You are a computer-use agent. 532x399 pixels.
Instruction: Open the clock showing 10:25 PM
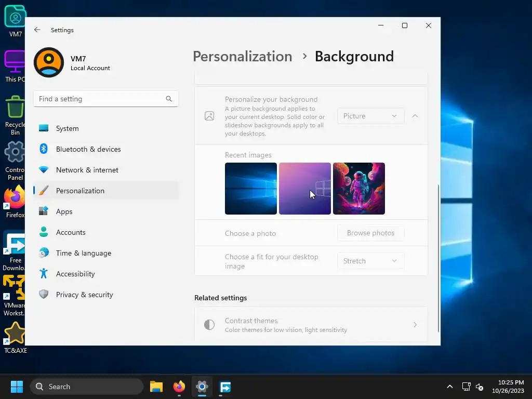coord(508,387)
